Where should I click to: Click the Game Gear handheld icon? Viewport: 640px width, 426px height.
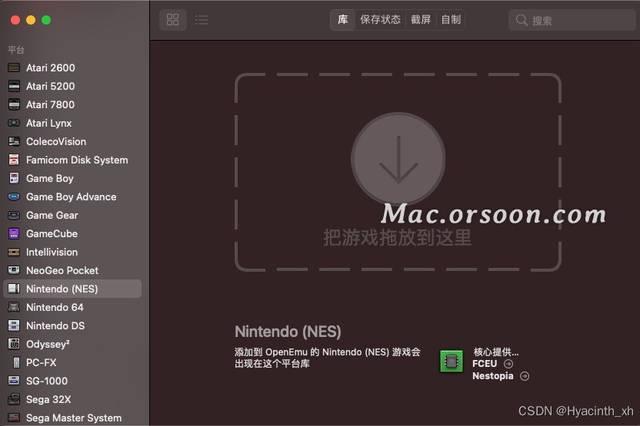(14, 215)
